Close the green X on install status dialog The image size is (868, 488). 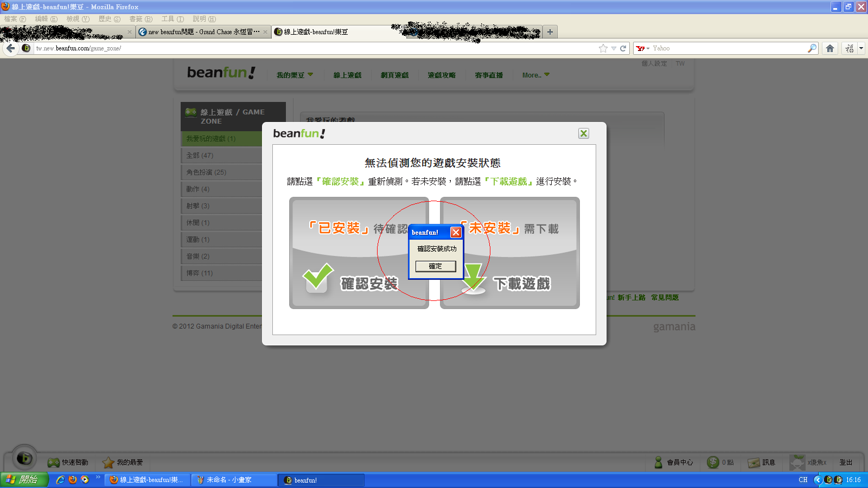584,133
